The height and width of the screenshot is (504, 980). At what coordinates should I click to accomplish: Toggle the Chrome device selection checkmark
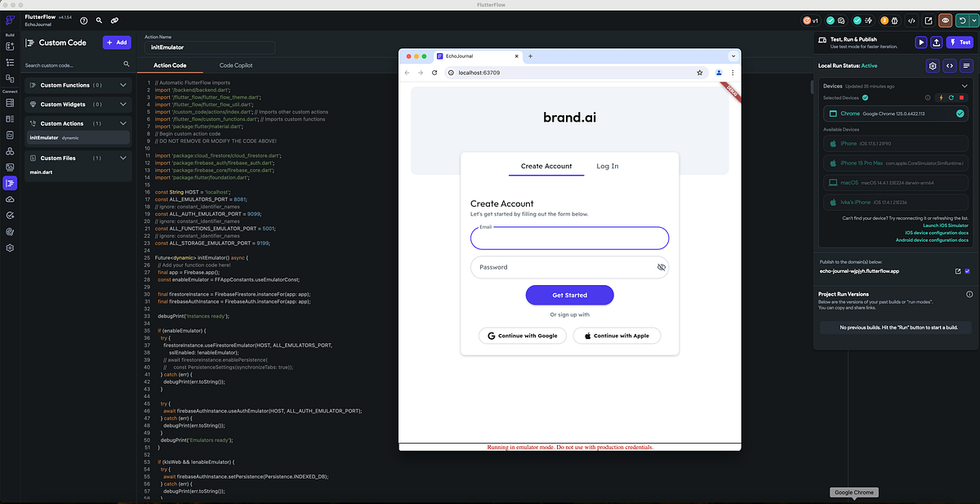click(960, 114)
